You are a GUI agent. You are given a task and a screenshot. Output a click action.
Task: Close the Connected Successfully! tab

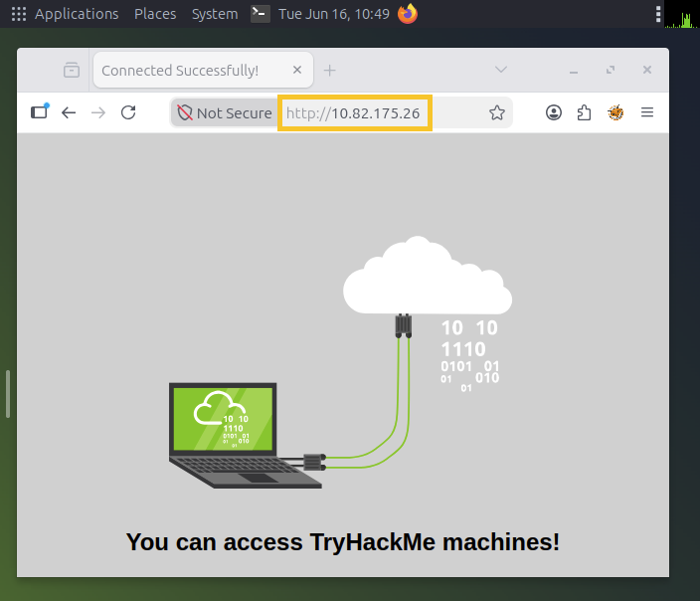(297, 70)
